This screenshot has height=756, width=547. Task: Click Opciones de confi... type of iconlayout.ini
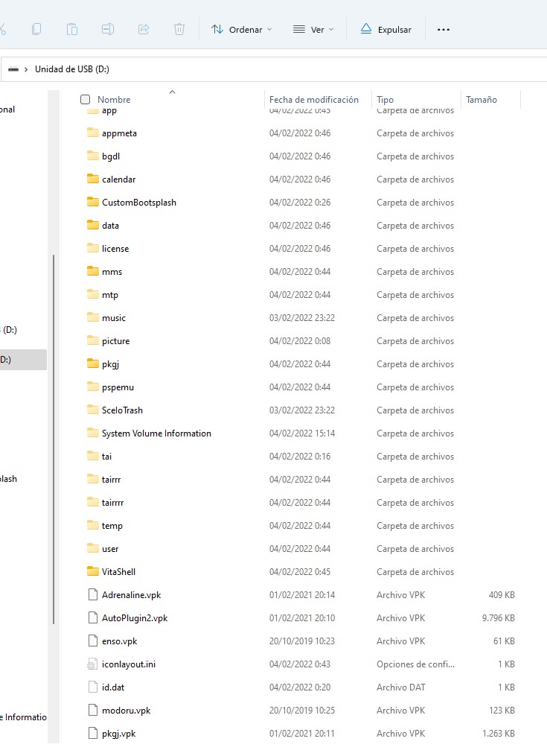(415, 664)
